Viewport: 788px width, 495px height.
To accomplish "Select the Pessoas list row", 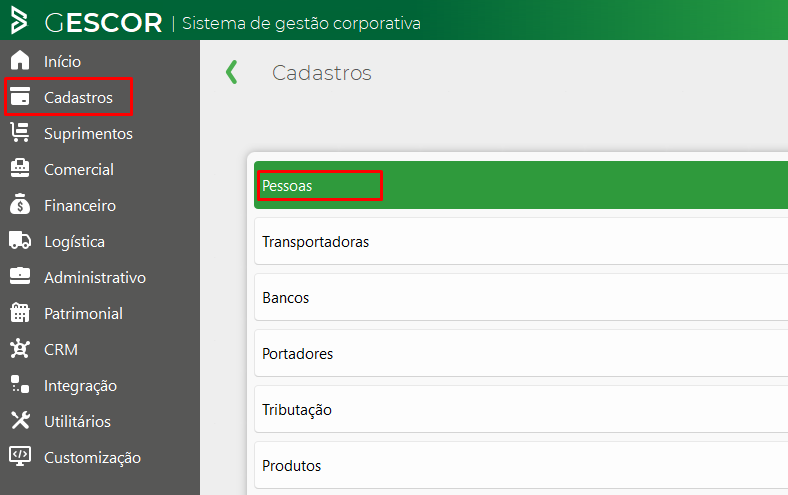I will (521, 185).
